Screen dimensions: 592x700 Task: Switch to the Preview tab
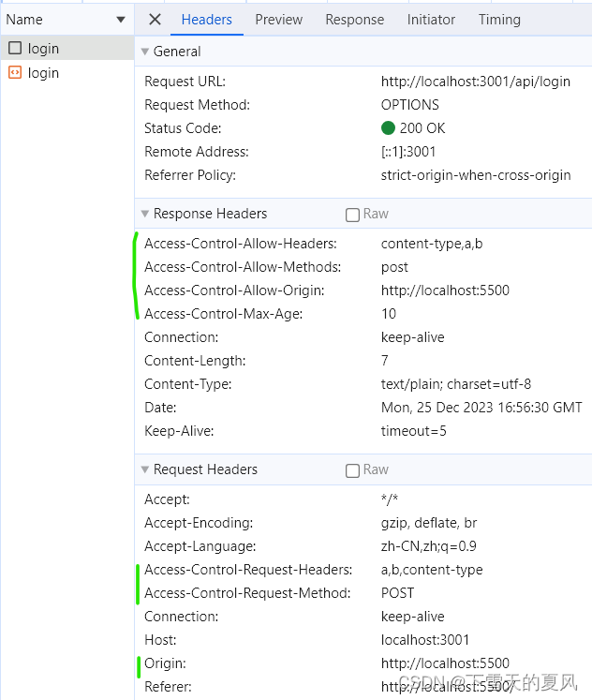tap(278, 20)
